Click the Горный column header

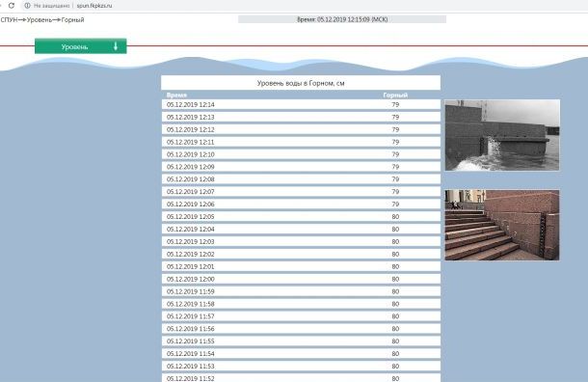pyautogui.click(x=395, y=95)
